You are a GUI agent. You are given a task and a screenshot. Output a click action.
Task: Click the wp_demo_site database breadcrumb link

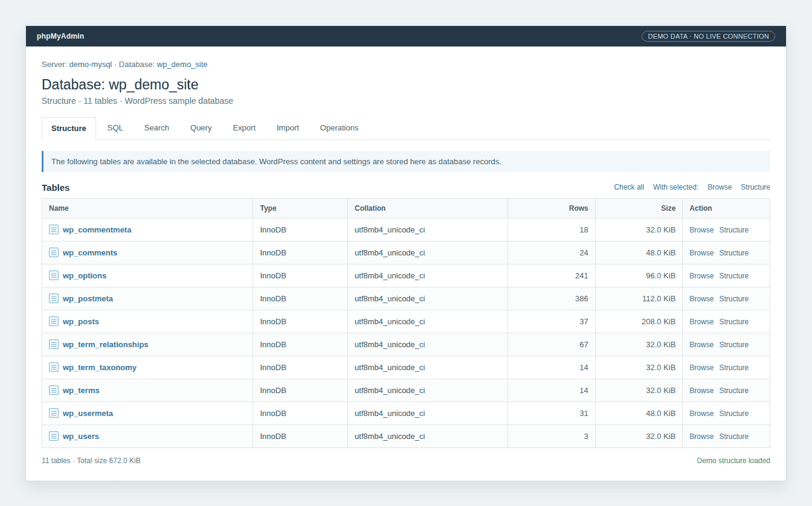tap(182, 64)
